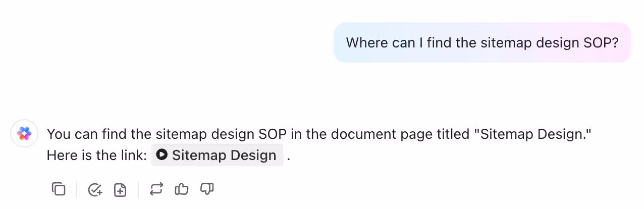Click the colorful AI assistant avatar
This screenshot has height=209, width=644.
[24, 133]
